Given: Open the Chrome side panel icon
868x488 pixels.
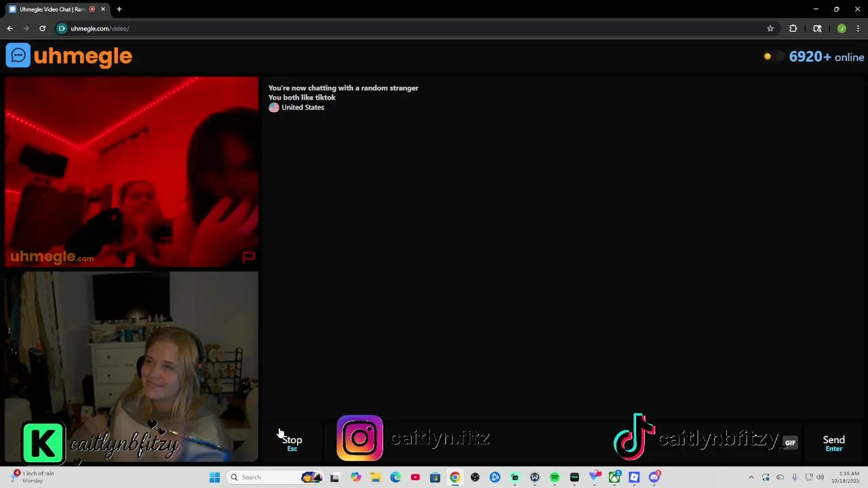Looking at the screenshot, I should click(817, 28).
